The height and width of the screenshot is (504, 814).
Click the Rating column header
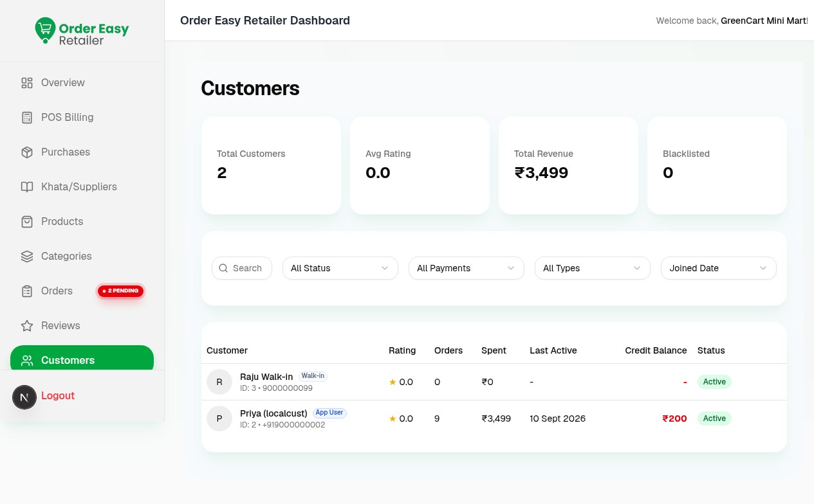402,350
